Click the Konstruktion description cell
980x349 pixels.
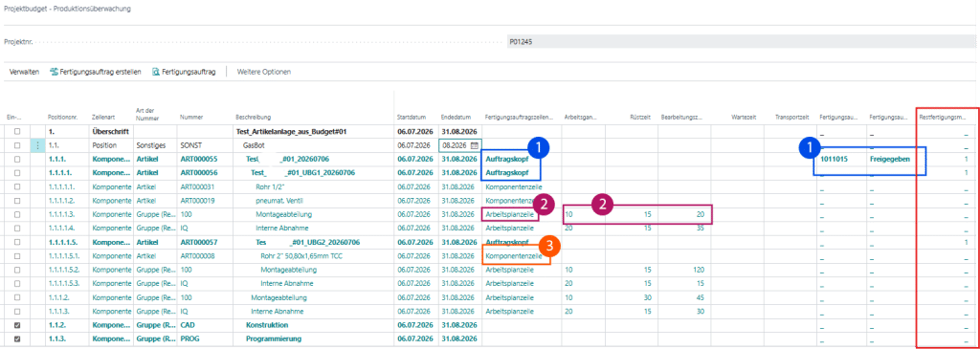coord(267,325)
